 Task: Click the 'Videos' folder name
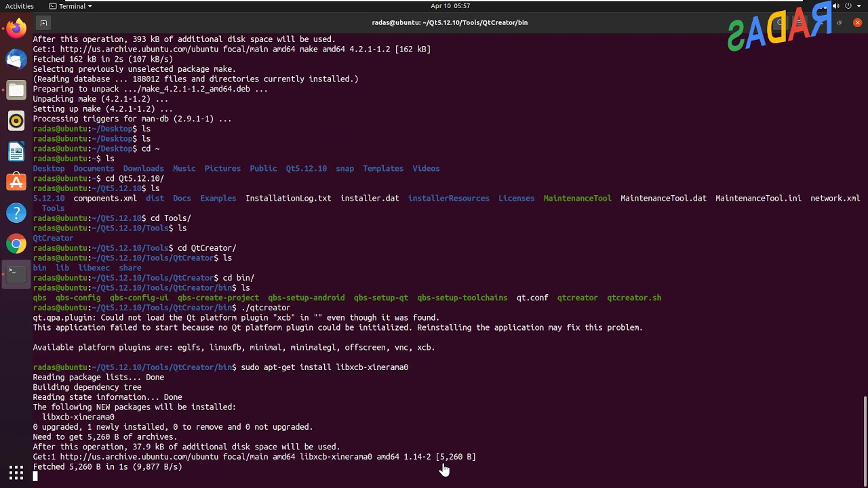pos(426,168)
